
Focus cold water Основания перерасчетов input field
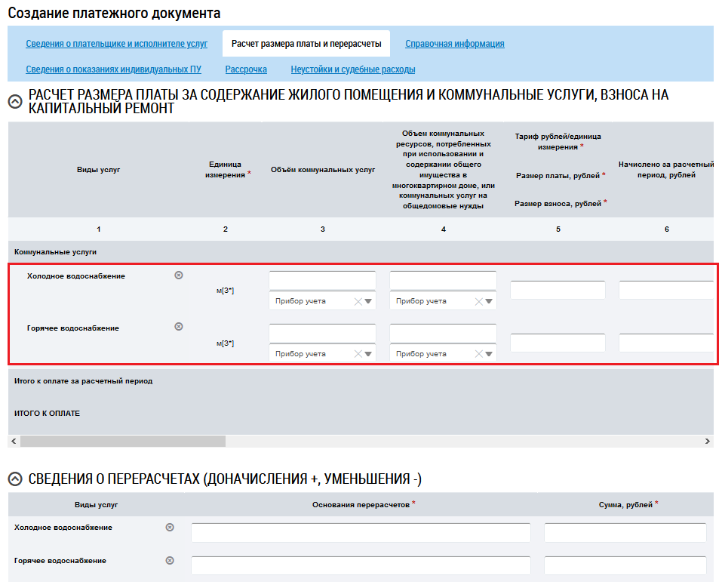361,533
